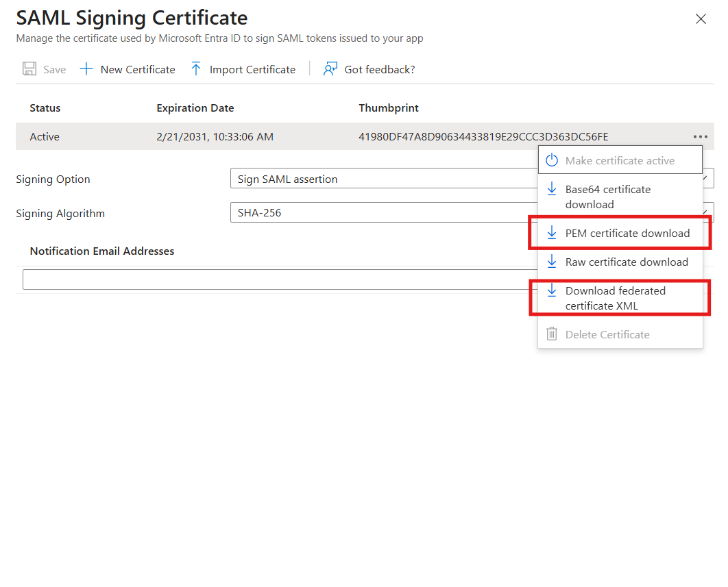
Task: Click the download arrow for Raw certificate download
Action: [x=552, y=262]
